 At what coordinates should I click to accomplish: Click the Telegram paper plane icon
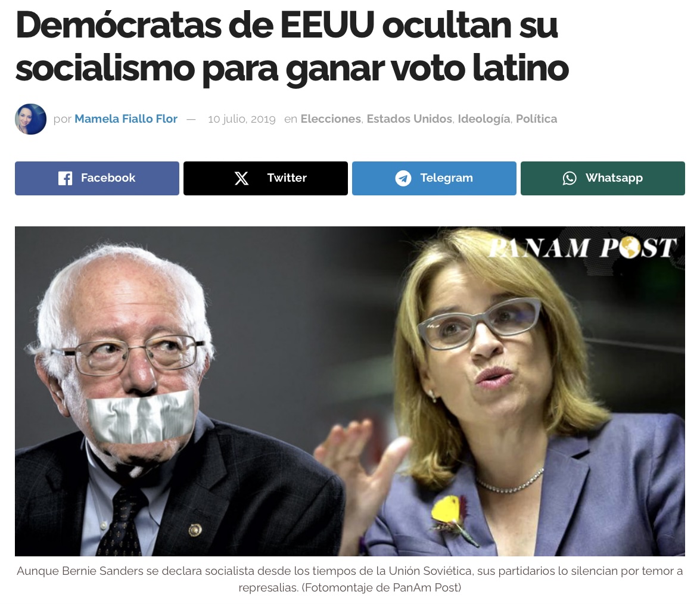coord(403,178)
